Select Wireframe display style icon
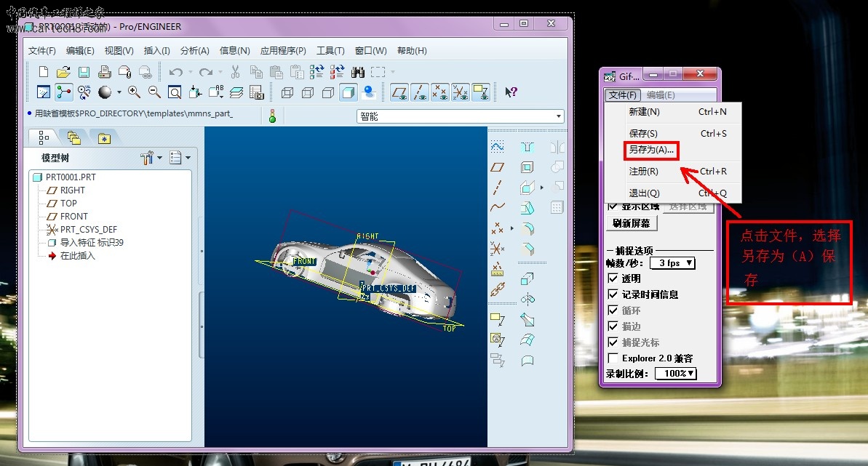The width and height of the screenshot is (868, 466). (x=287, y=92)
